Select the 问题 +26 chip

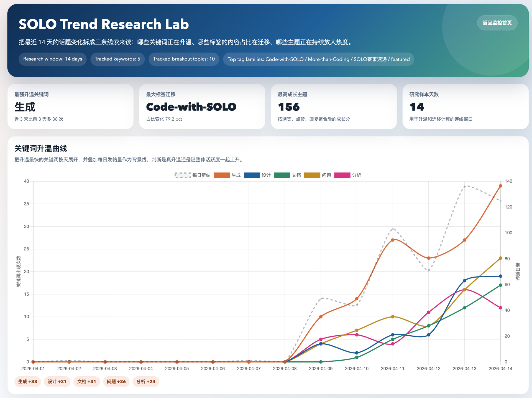coord(116,381)
